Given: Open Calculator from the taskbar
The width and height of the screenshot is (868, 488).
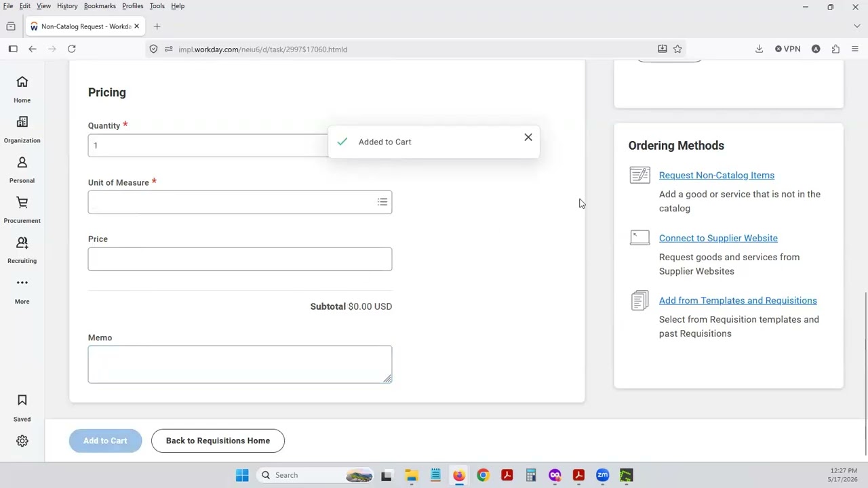Looking at the screenshot, I should [x=531, y=475].
